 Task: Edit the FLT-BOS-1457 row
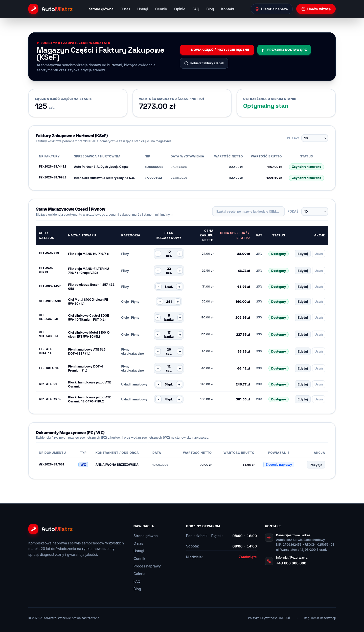[303, 287]
